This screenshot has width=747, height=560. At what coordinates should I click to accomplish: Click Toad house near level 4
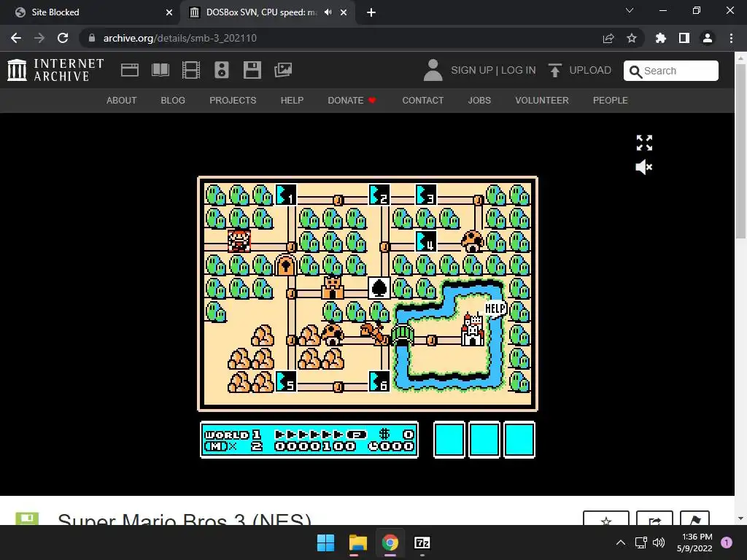click(473, 241)
